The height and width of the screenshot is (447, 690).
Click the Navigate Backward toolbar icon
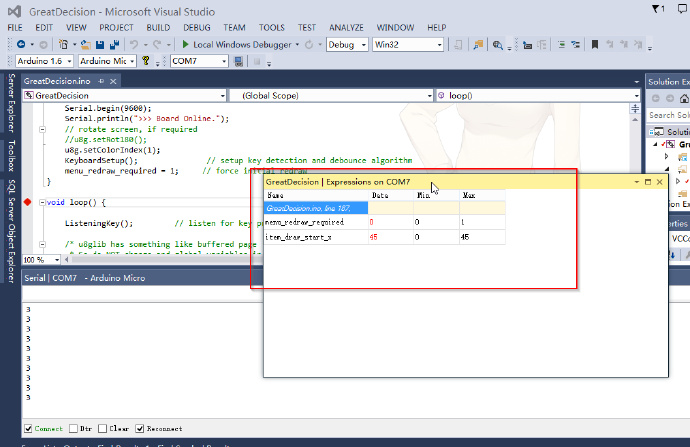click(21, 44)
